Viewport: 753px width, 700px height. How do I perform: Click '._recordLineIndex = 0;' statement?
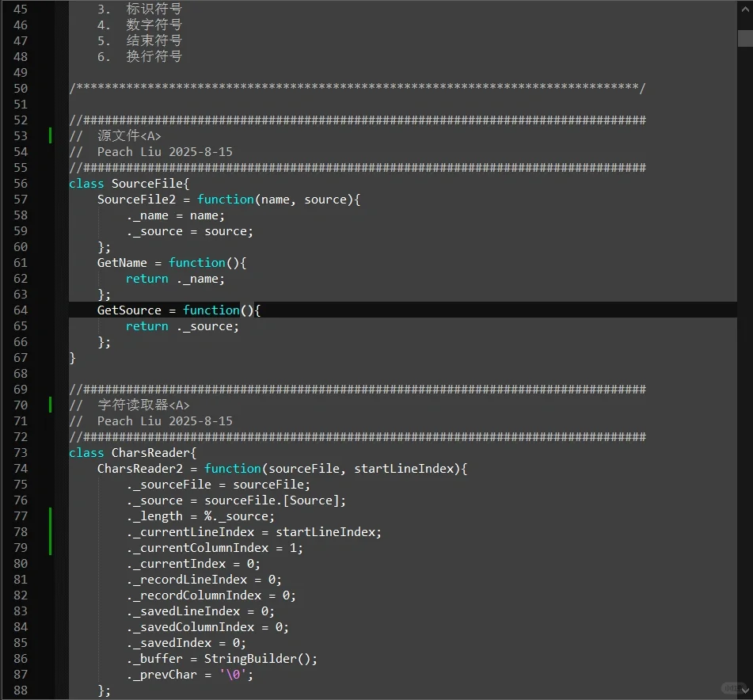click(203, 580)
